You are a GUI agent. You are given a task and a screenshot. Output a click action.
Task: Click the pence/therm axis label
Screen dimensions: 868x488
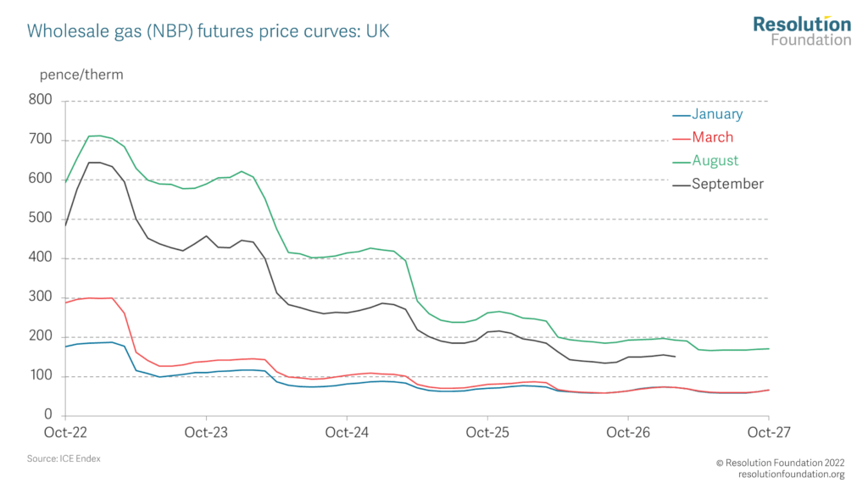pos(81,75)
